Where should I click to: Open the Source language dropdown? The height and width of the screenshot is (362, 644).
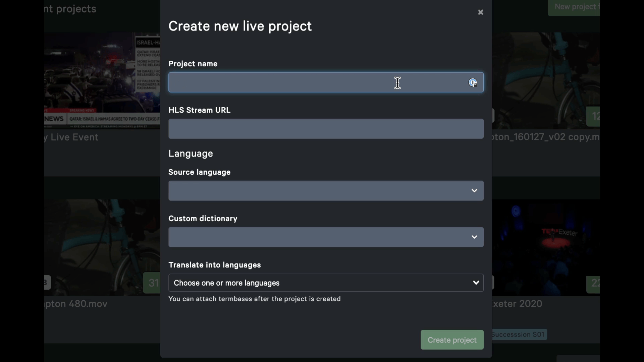(x=326, y=191)
